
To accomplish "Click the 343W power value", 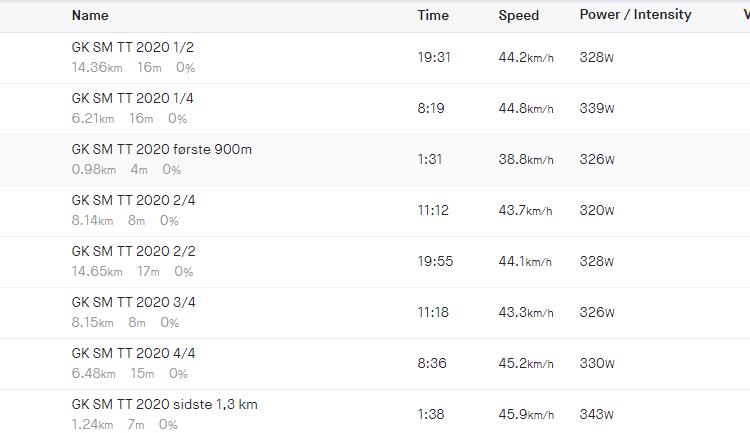I will [596, 414].
